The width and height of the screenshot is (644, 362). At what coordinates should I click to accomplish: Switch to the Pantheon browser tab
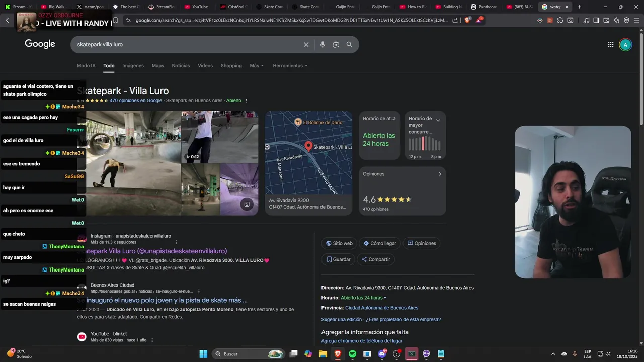[x=483, y=7]
